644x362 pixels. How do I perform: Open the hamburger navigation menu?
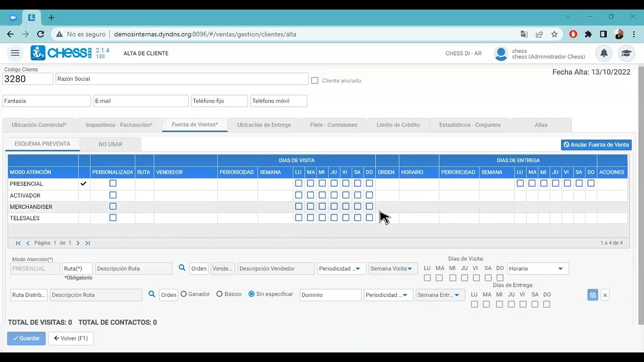[x=15, y=53]
